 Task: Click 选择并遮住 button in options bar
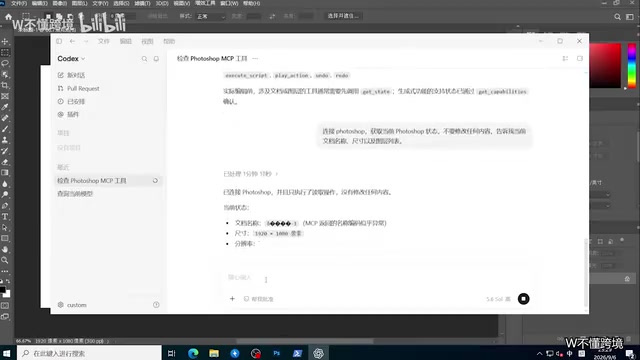(x=343, y=16)
